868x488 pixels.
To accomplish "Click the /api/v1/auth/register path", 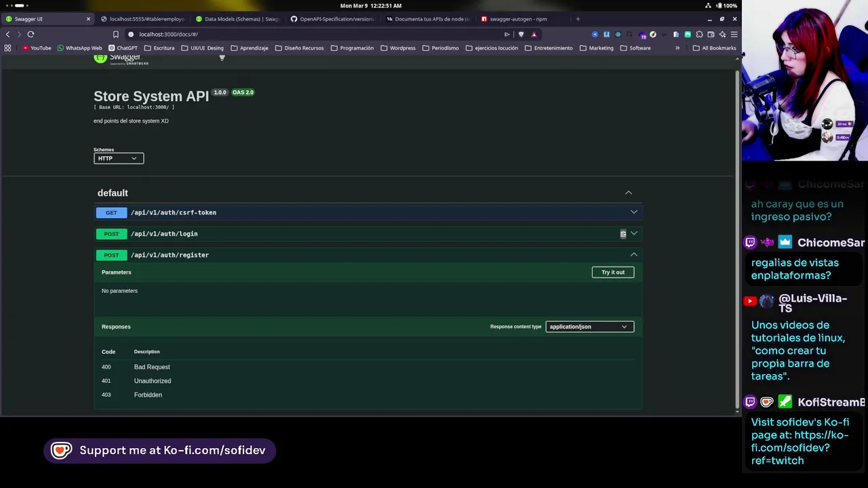I will click(170, 255).
